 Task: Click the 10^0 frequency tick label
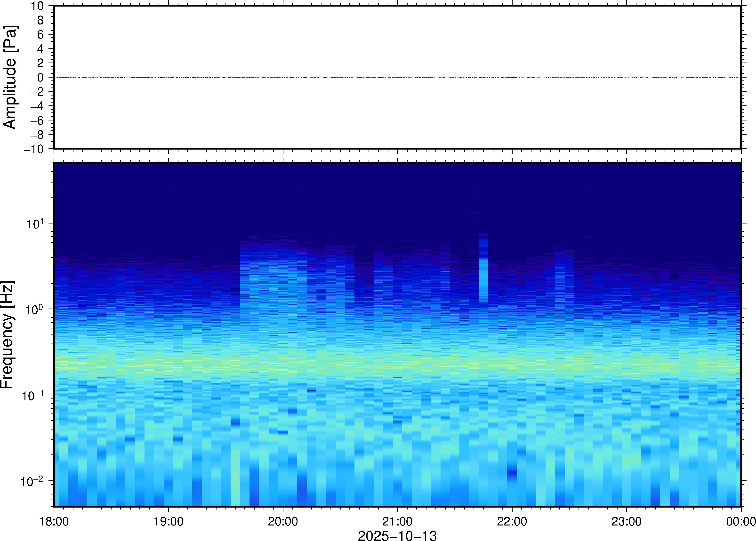click(x=34, y=310)
